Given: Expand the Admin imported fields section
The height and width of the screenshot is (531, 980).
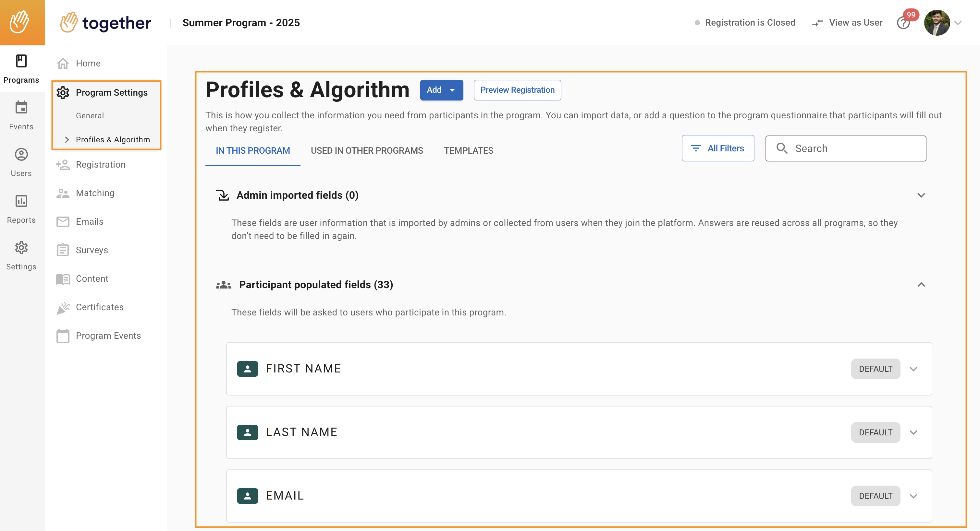Looking at the screenshot, I should 921,195.
